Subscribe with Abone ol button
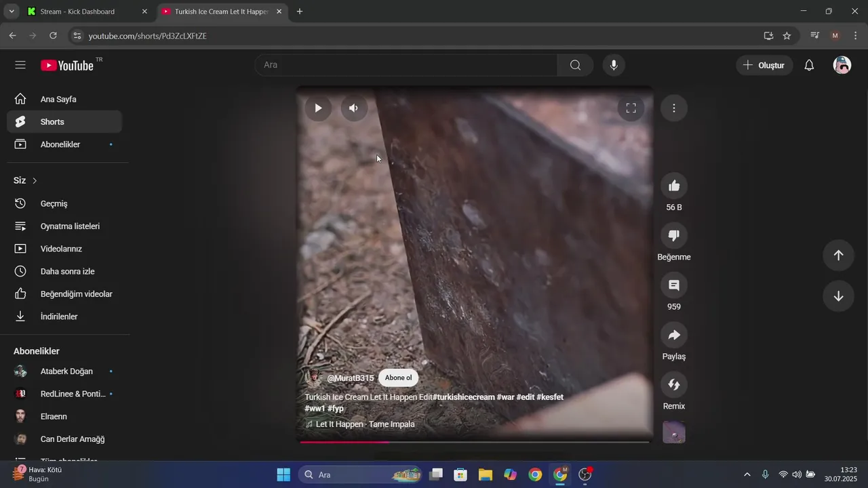868x488 pixels. (398, 378)
